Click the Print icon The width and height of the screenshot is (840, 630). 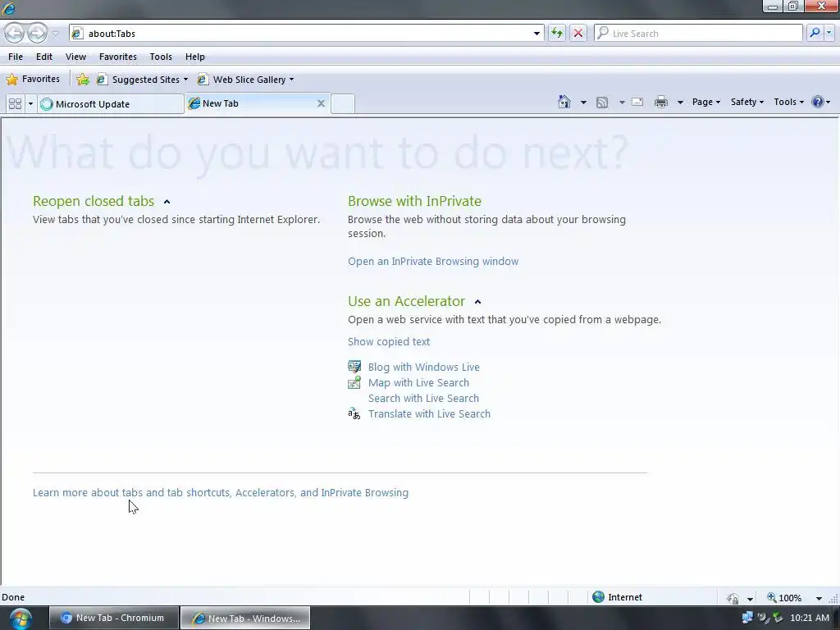coord(661,102)
